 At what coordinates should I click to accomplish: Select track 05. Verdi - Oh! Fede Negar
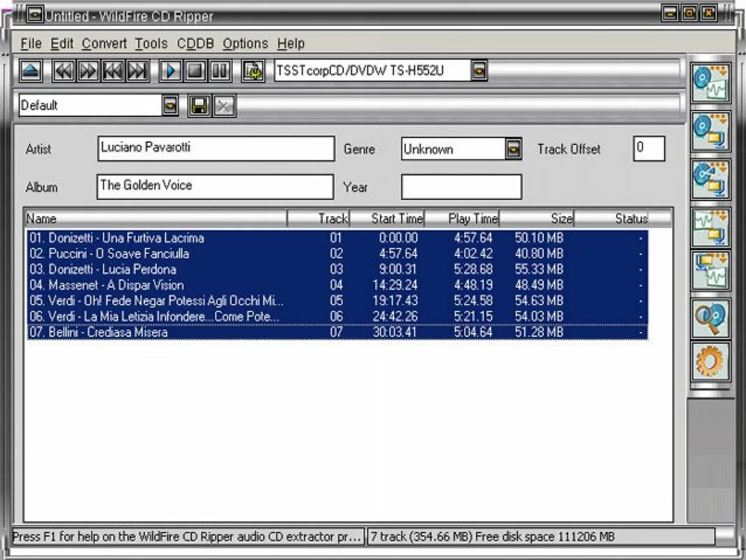point(337,301)
